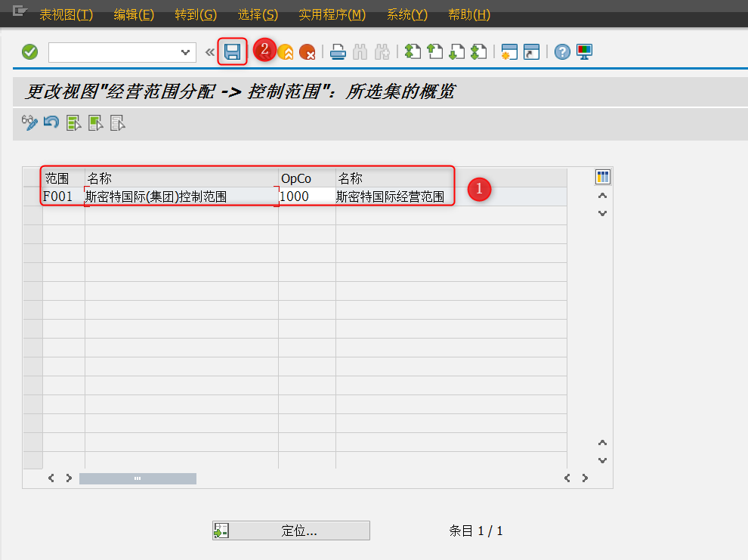The width and height of the screenshot is (748, 560).
Task: Click the Undo icon below the title
Action: click(51, 122)
